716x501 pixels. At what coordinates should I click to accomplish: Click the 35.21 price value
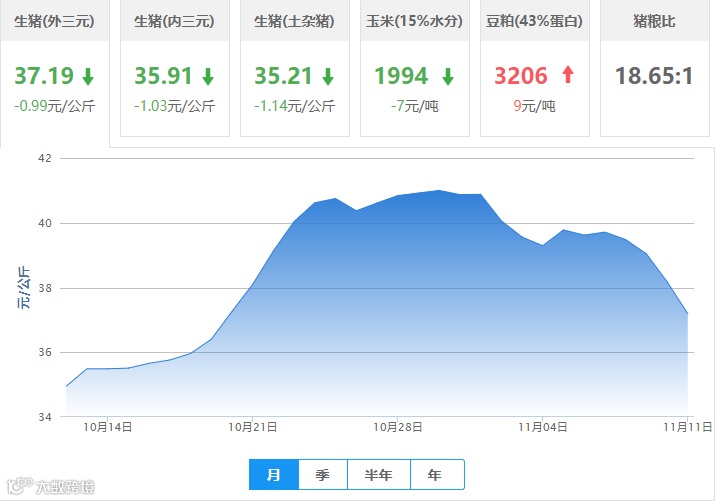pyautogui.click(x=284, y=76)
